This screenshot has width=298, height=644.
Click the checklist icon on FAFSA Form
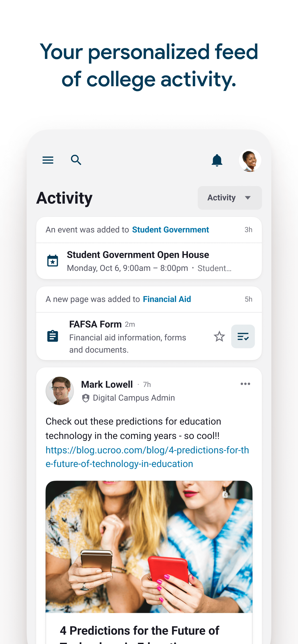click(243, 337)
